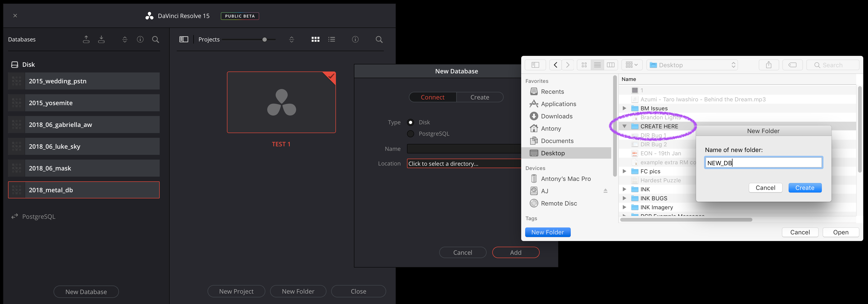The height and width of the screenshot is (304, 868).
Task: Click the New Project button
Action: pyautogui.click(x=236, y=291)
